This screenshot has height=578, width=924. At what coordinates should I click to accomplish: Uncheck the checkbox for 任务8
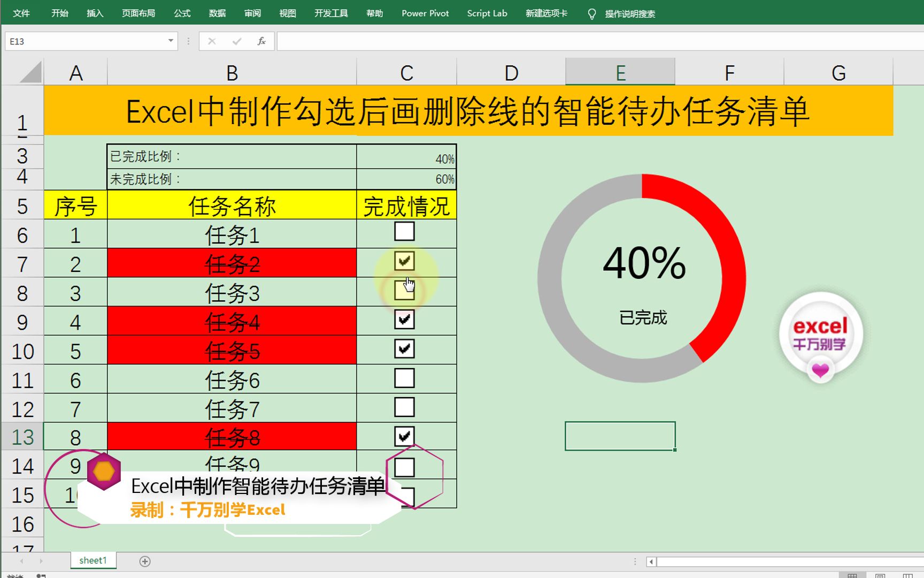[x=404, y=436]
